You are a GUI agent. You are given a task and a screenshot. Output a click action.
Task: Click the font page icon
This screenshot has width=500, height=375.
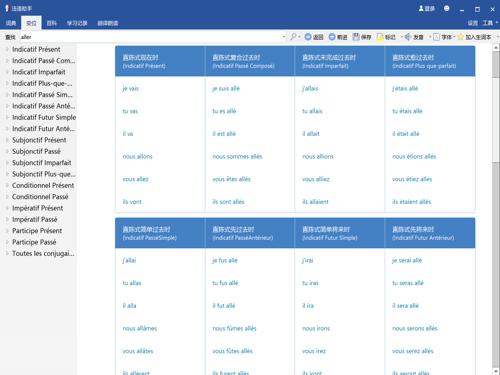(436, 37)
